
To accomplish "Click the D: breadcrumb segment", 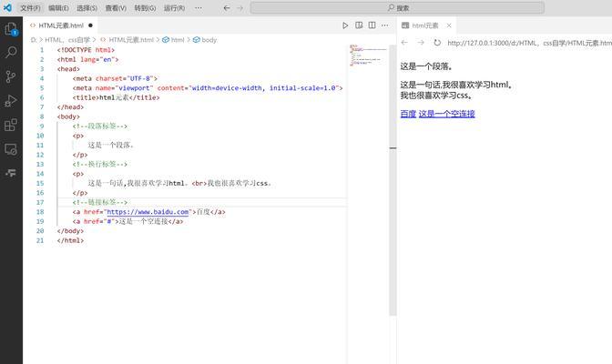I will click(34, 40).
